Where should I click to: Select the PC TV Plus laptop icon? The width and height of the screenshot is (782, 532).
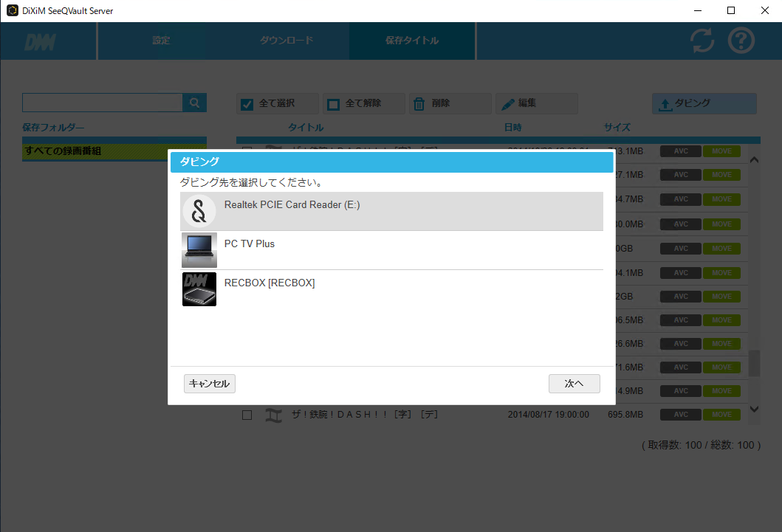[x=199, y=250]
